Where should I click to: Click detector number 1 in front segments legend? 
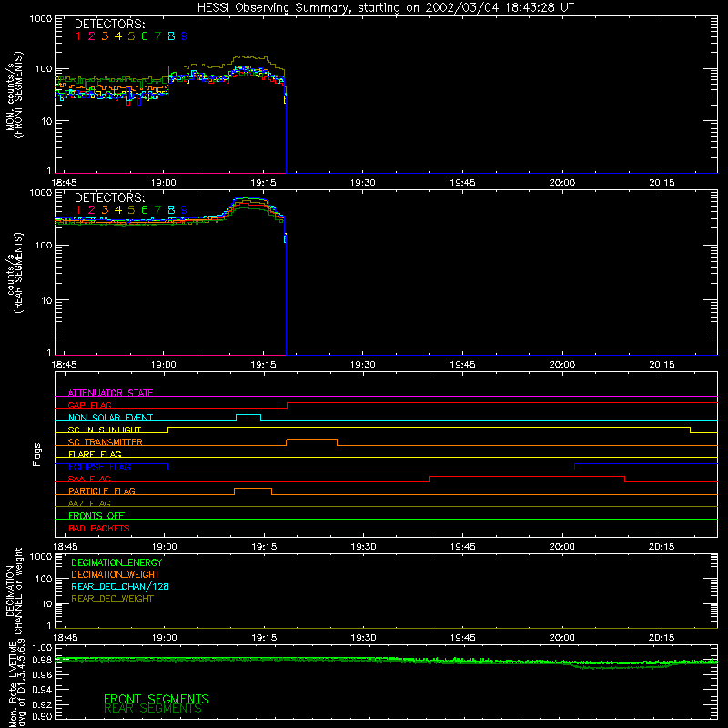pos(78,36)
